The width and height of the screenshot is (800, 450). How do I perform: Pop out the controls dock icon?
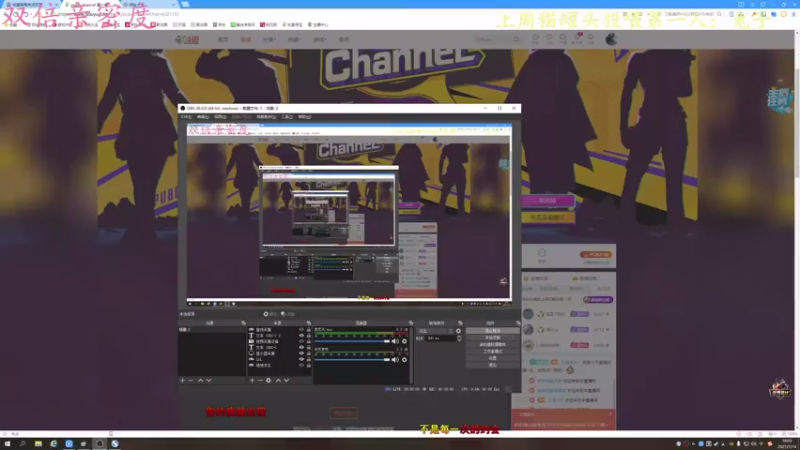(518, 323)
